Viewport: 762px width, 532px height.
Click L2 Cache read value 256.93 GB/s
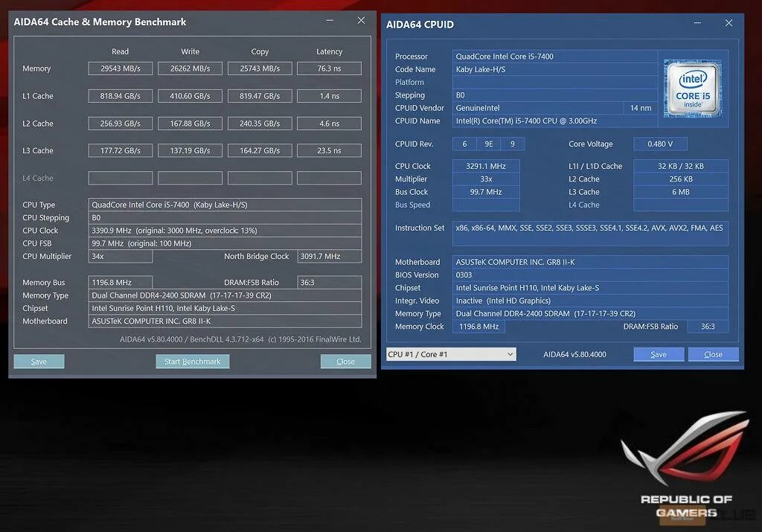pyautogui.click(x=121, y=124)
